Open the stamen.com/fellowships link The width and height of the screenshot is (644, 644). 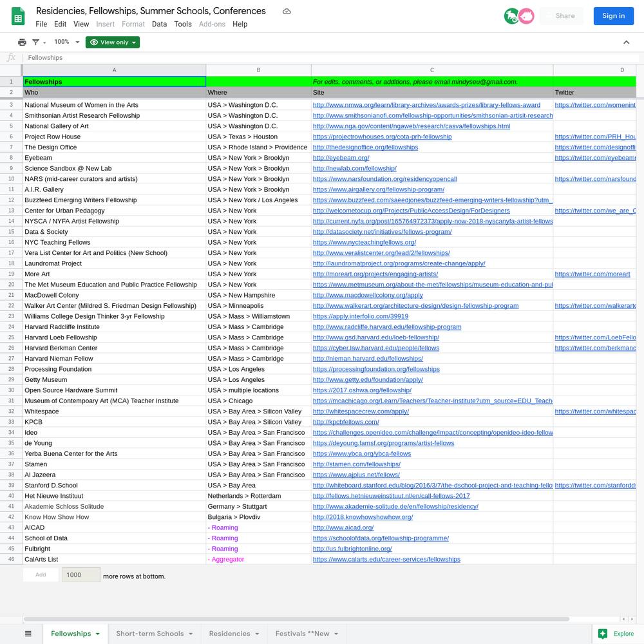click(x=357, y=464)
